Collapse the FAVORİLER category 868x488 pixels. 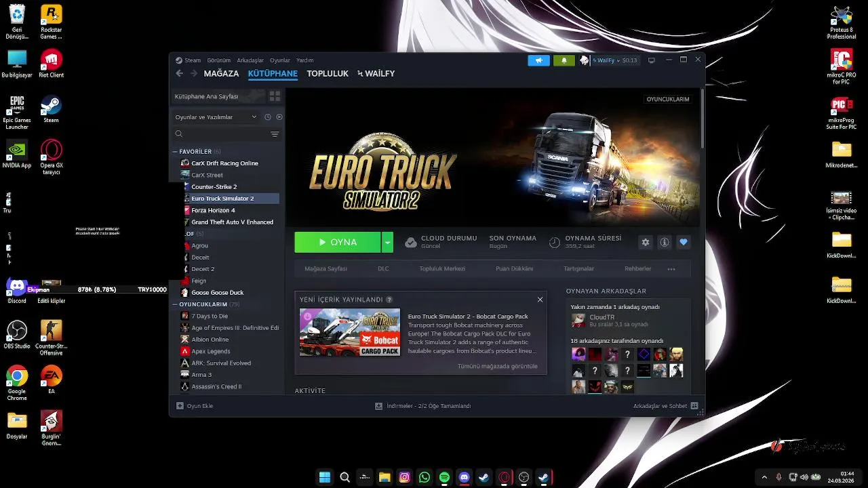coord(175,152)
